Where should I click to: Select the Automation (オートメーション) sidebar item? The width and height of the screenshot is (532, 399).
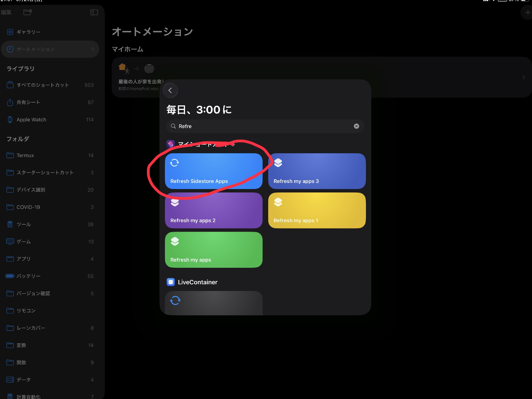[x=50, y=49]
